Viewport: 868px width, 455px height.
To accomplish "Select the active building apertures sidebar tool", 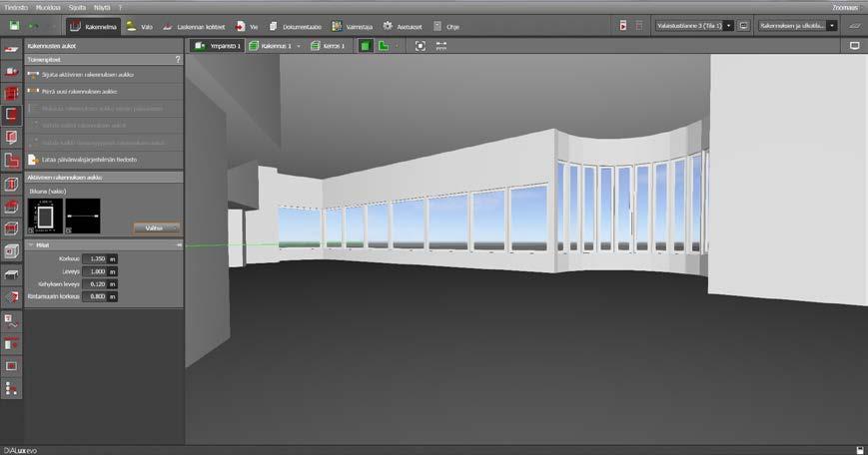I will point(11,115).
